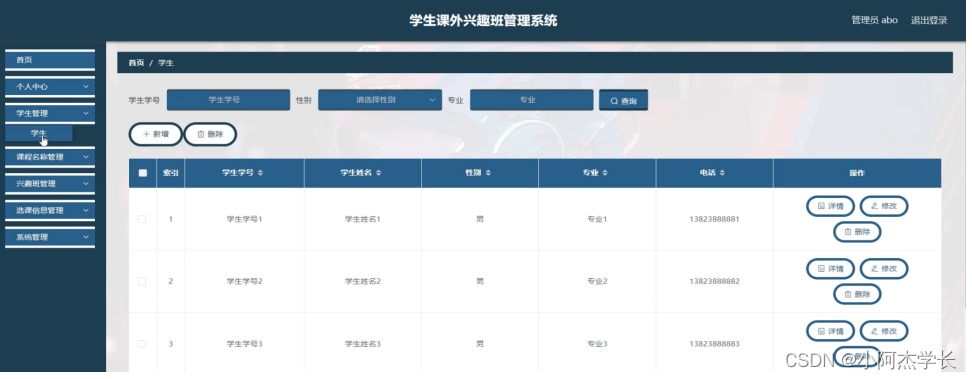The height and width of the screenshot is (379, 972).
Task: Expand the 选课信息管理 sidebar menu
Action: point(50,211)
